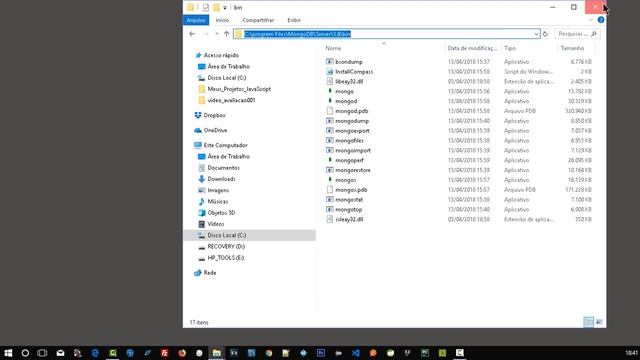640x360 pixels.
Task: Click the Downloads arrow icon in the sidebar
Action: tap(202, 179)
